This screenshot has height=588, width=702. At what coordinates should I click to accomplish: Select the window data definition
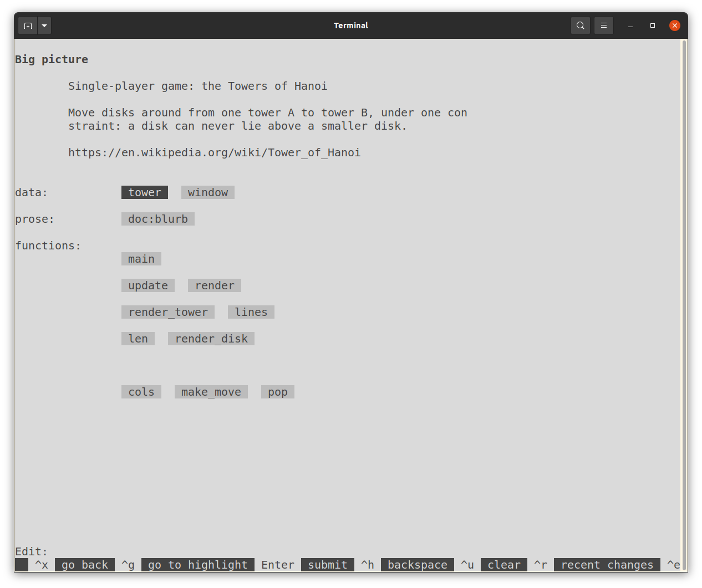(208, 192)
